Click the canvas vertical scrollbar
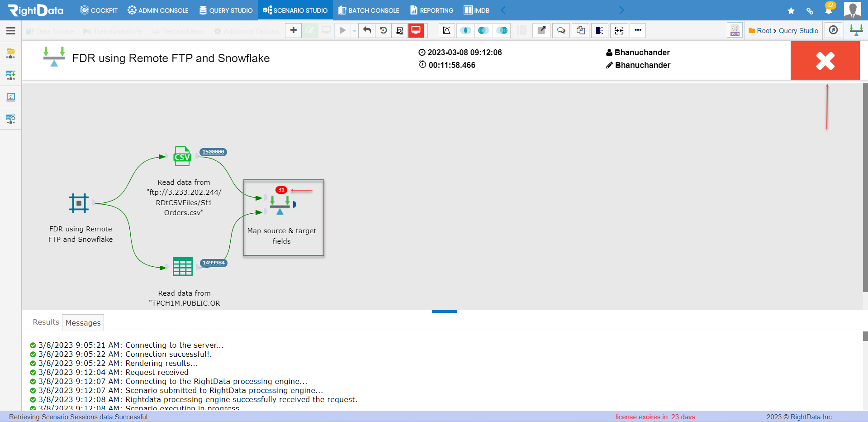868x422 pixels. 865,187
